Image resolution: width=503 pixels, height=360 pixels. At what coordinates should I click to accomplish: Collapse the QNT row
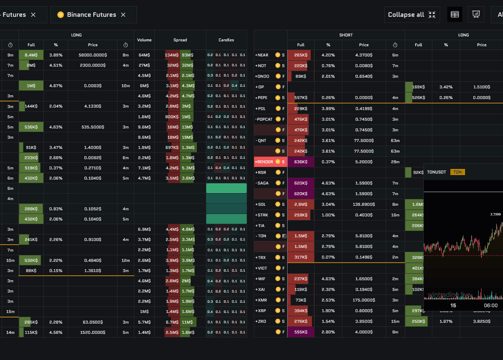(x=256, y=140)
